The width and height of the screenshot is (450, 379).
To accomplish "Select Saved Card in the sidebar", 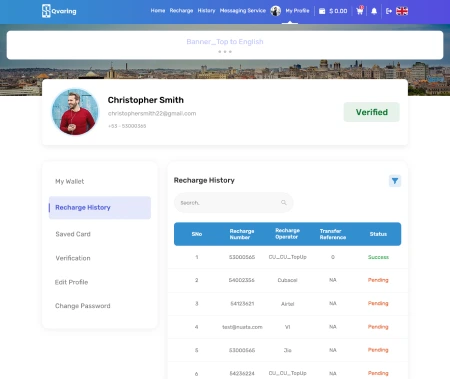I will coord(73,234).
